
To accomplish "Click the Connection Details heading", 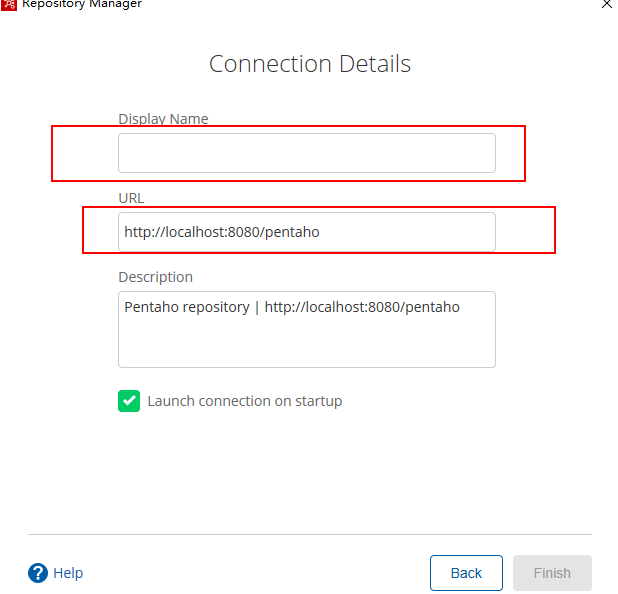I will pyautogui.click(x=310, y=64).
